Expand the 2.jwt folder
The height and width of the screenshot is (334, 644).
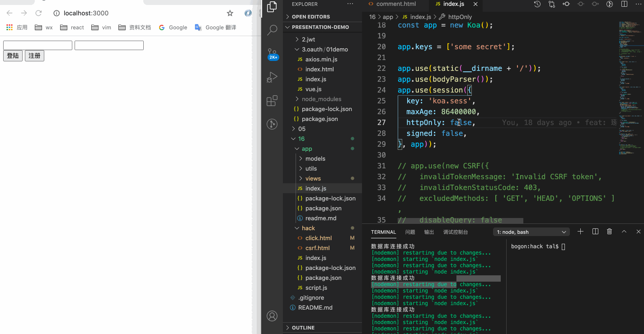pyautogui.click(x=323, y=39)
